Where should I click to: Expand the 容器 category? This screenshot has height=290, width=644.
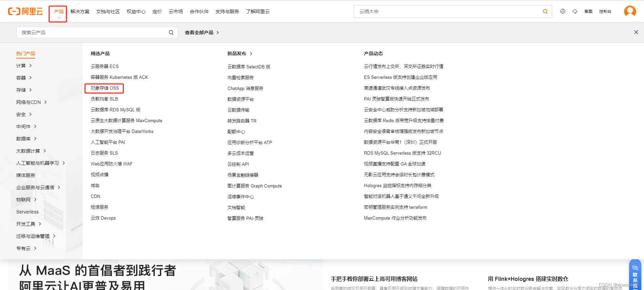(x=24, y=78)
